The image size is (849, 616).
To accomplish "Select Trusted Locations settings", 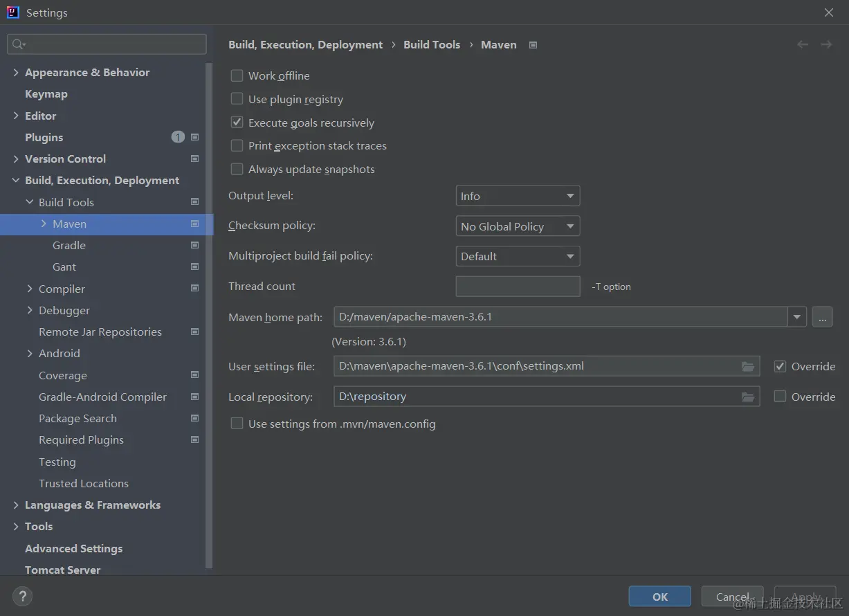I will click(x=84, y=483).
